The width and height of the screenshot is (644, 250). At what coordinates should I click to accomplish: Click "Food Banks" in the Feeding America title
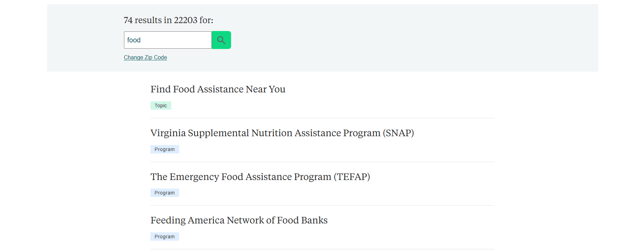click(x=302, y=220)
